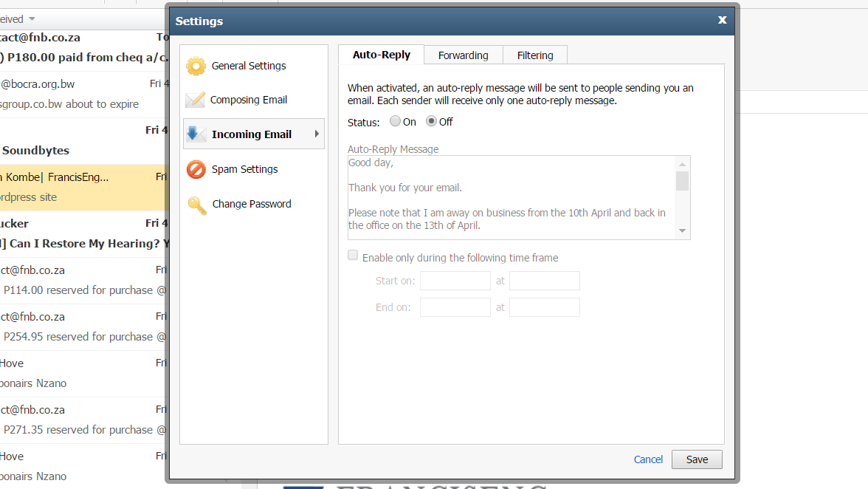Switch to the Forwarding tab
The width and height of the screenshot is (868, 489).
tap(464, 55)
